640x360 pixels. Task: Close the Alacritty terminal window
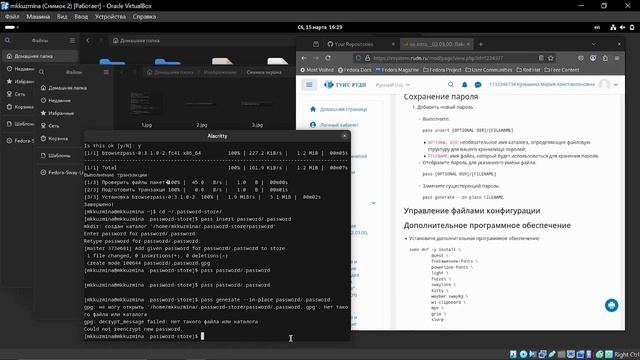click(x=344, y=136)
